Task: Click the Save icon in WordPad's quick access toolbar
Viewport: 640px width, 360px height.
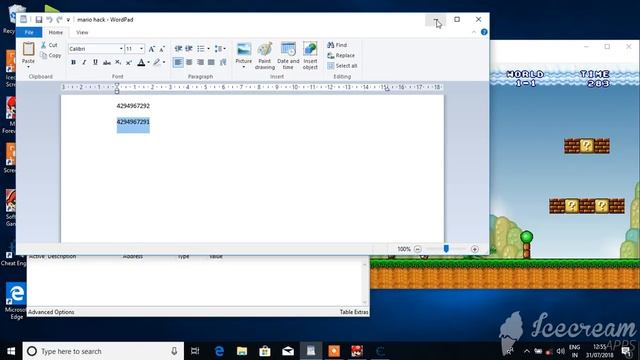Action: pyautogui.click(x=39, y=20)
